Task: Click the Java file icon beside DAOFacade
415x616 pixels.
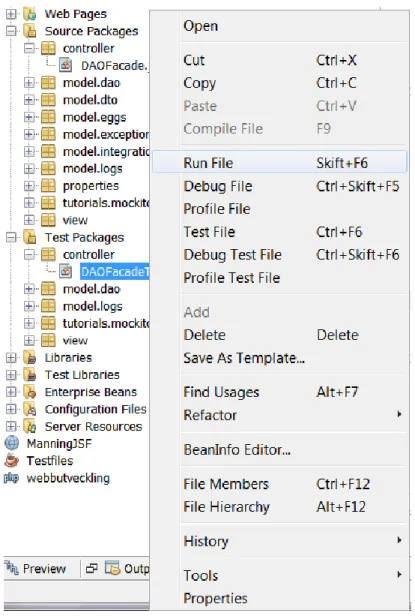Action: (66, 65)
